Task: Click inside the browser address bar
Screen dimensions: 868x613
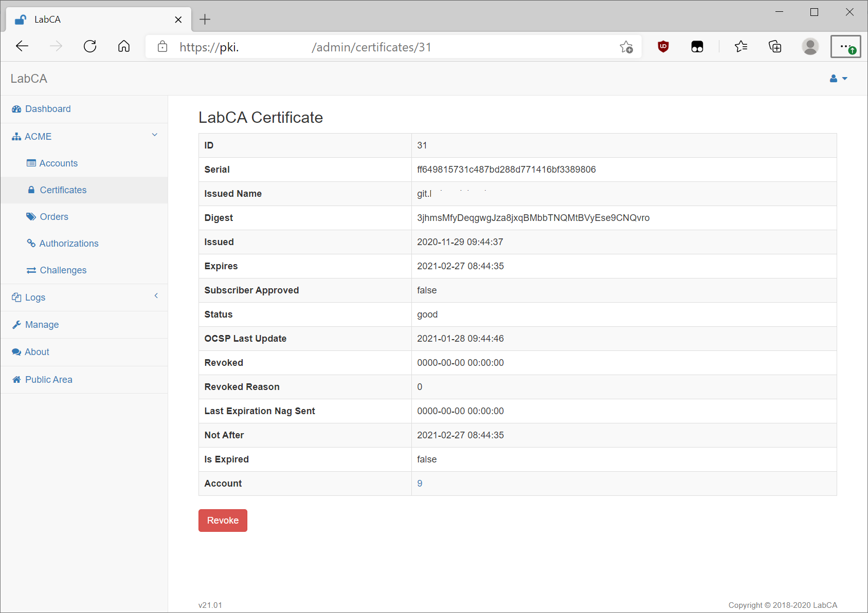Action: coord(360,46)
